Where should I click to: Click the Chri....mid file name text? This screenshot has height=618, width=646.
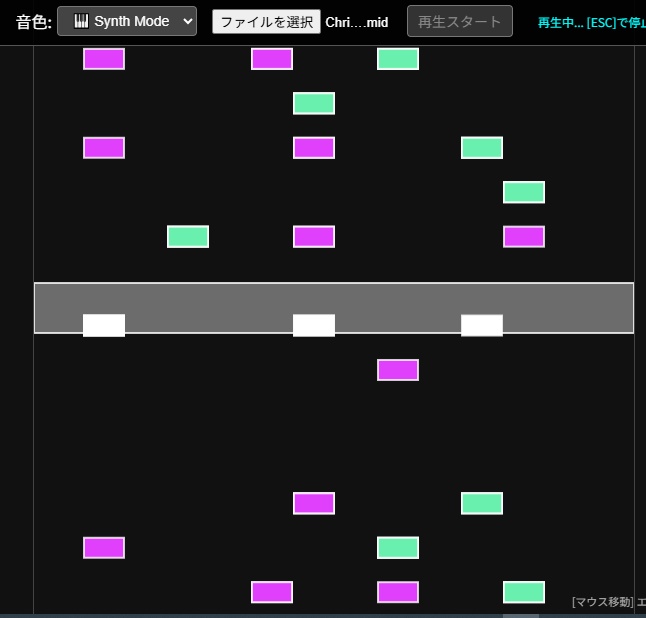357,22
